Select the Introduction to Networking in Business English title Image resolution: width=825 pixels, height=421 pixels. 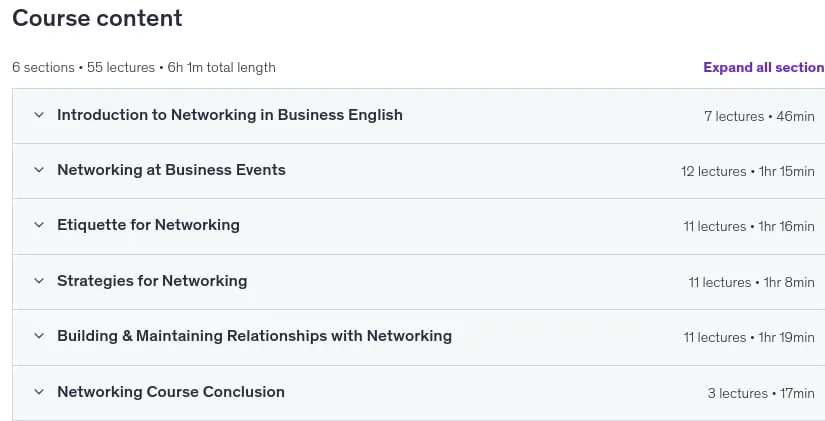coord(230,115)
